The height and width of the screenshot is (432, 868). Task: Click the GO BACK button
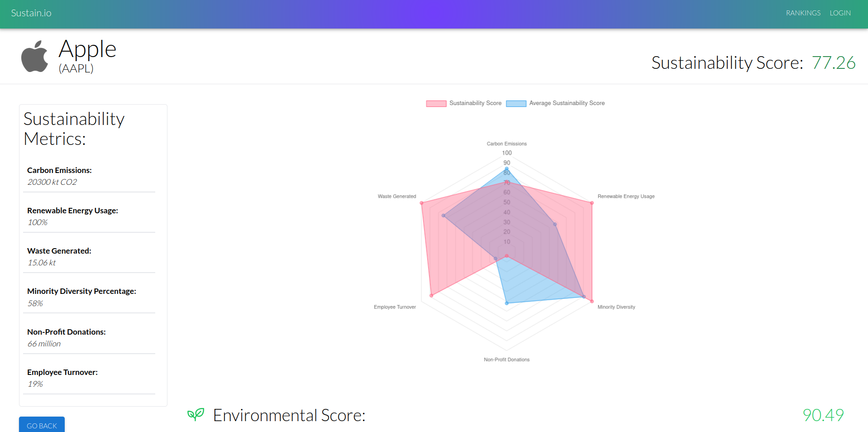pos(42,425)
